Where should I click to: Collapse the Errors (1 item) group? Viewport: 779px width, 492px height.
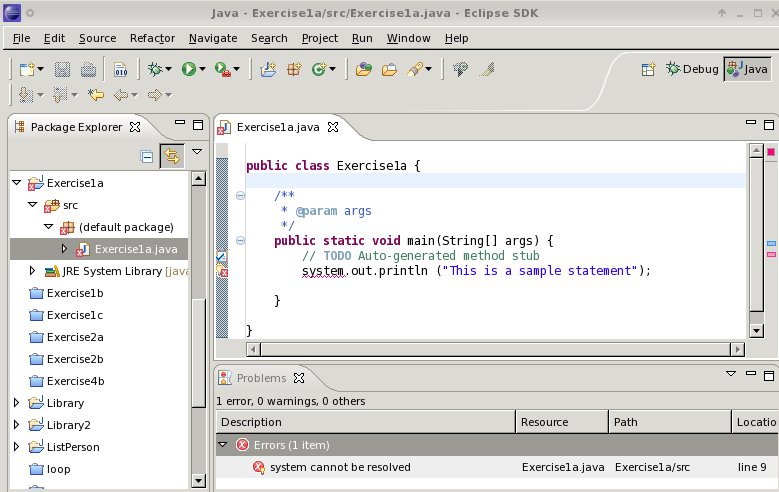click(223, 445)
